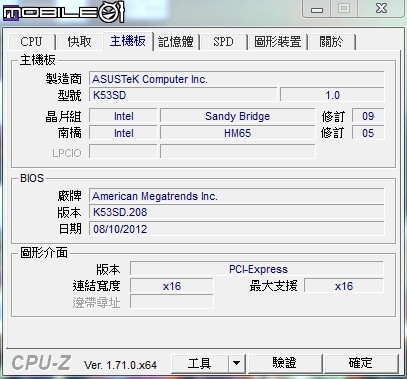The image size is (407, 379).
Task: Open the 圖形裝置 (Graphics) tab
Action: [x=278, y=42]
